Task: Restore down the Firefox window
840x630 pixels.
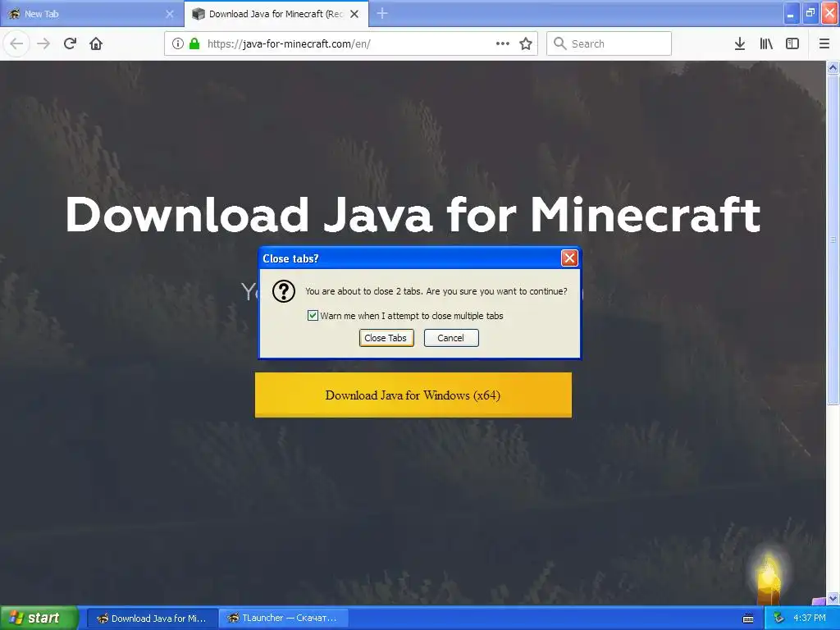Action: [810, 13]
